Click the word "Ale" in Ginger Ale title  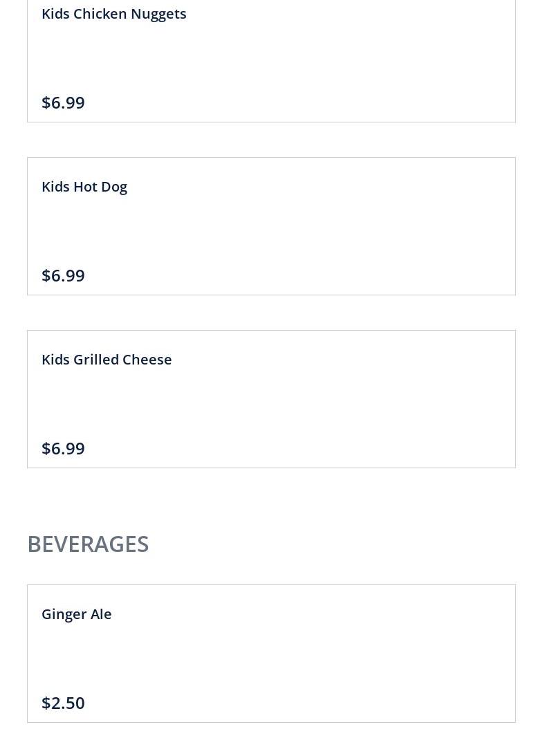(x=101, y=614)
